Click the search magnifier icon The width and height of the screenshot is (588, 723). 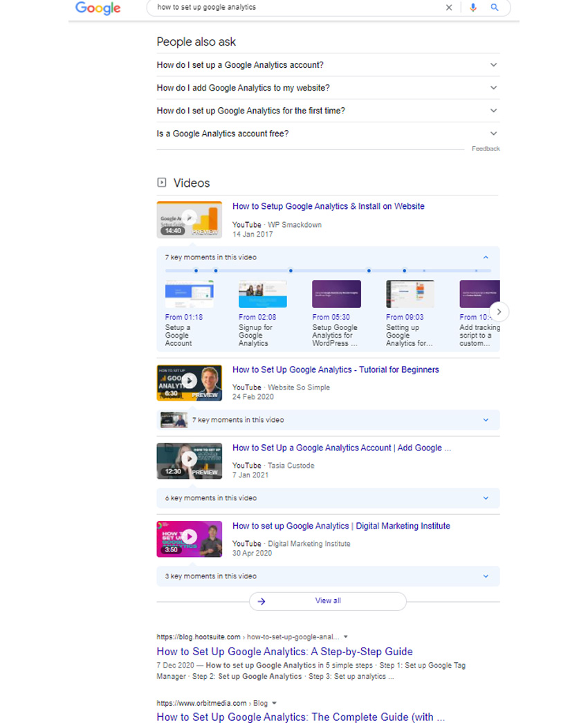(x=495, y=8)
